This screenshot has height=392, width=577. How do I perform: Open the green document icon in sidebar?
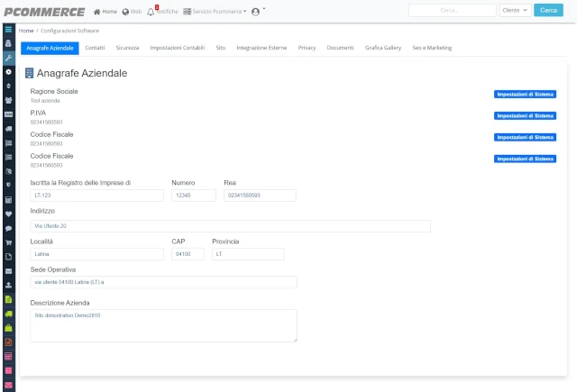coord(8,299)
